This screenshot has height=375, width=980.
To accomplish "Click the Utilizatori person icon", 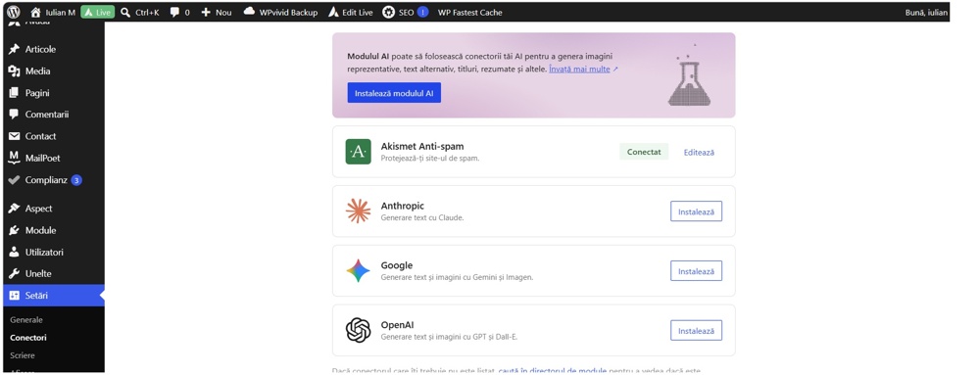I will pyautogui.click(x=15, y=252).
